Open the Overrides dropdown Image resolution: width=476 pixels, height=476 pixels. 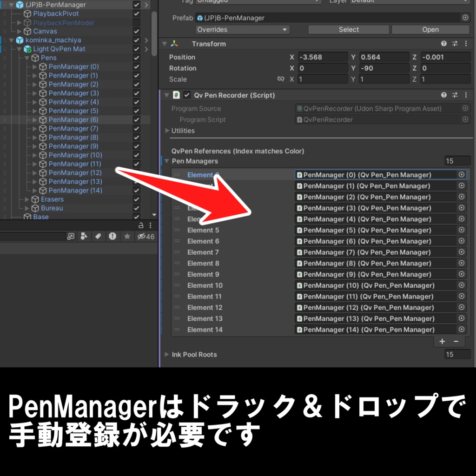pos(243,29)
